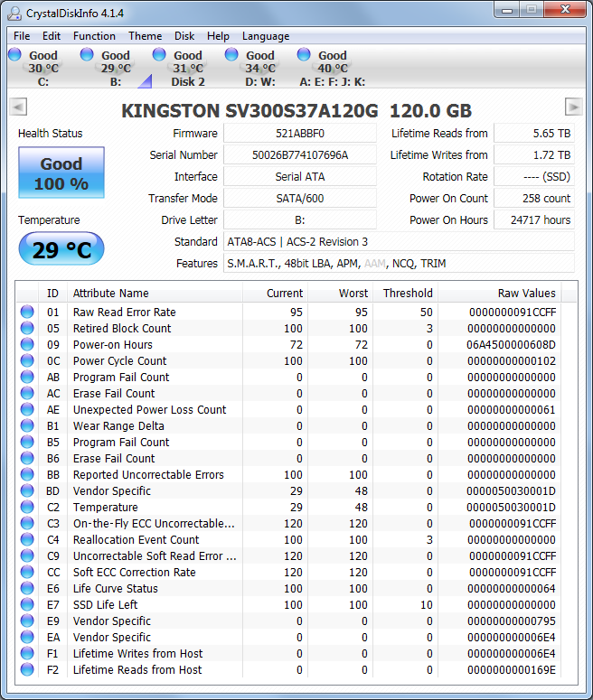Go to the next disk arrow
Screen dimensions: 593x700
click(x=574, y=107)
